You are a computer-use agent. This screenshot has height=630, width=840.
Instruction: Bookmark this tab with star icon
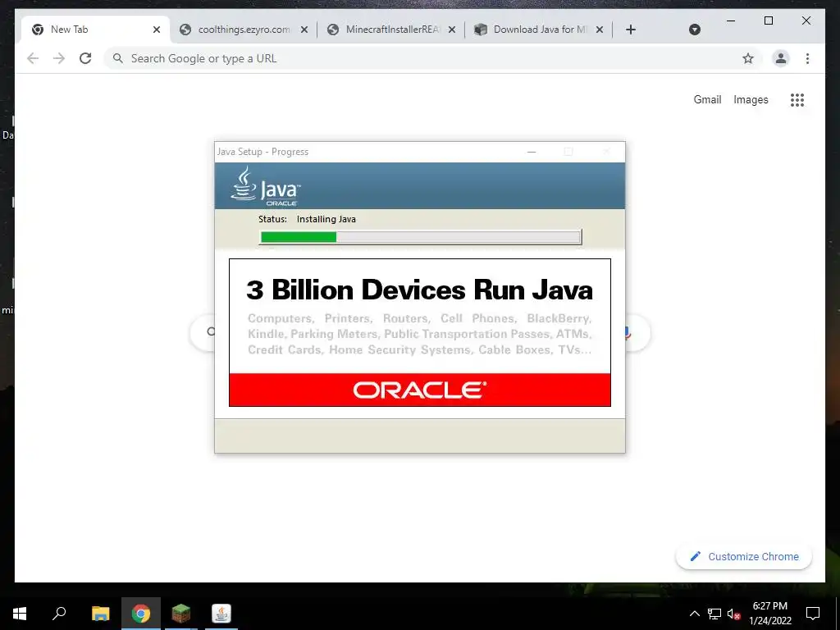click(x=748, y=58)
